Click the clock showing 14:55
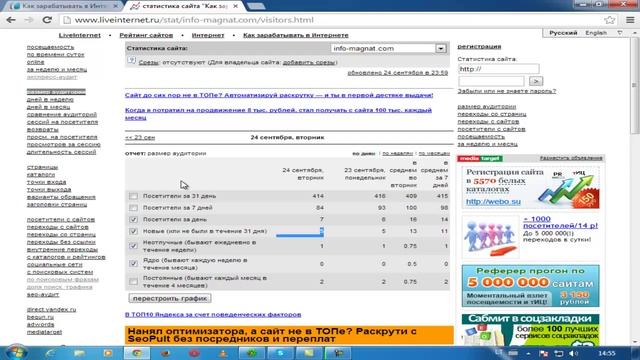 point(607,353)
